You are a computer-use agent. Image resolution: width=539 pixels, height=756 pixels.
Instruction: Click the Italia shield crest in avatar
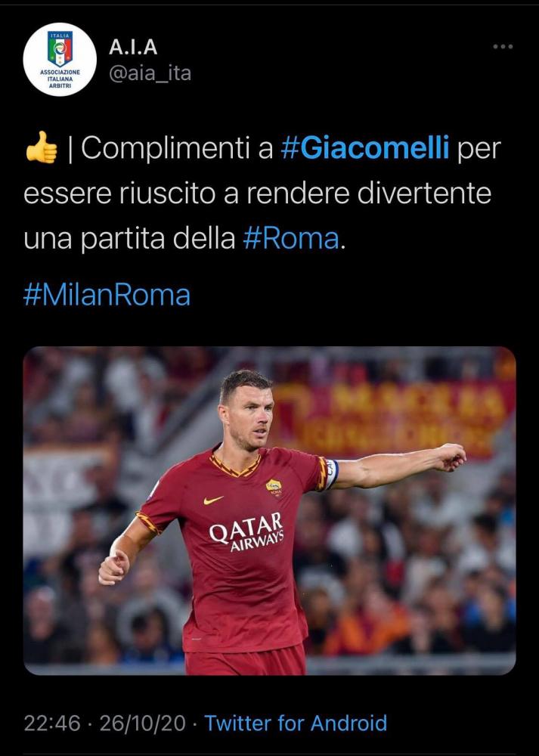coord(60,48)
